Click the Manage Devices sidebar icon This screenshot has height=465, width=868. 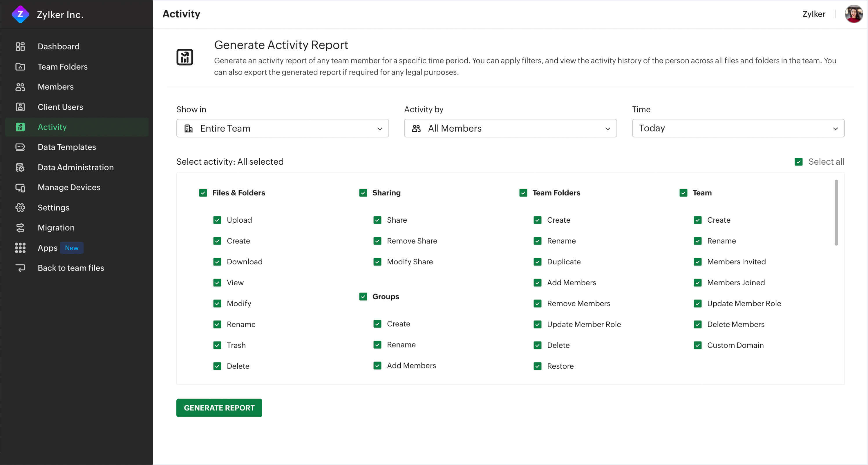click(x=20, y=187)
